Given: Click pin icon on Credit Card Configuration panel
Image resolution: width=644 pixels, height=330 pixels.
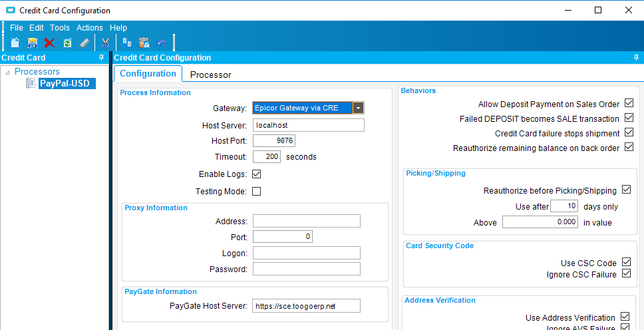Looking at the screenshot, I should point(636,58).
